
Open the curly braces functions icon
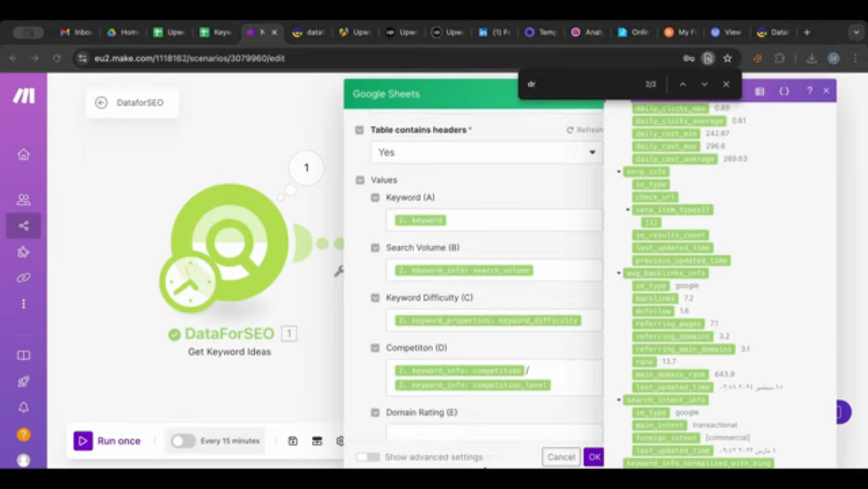pos(784,91)
